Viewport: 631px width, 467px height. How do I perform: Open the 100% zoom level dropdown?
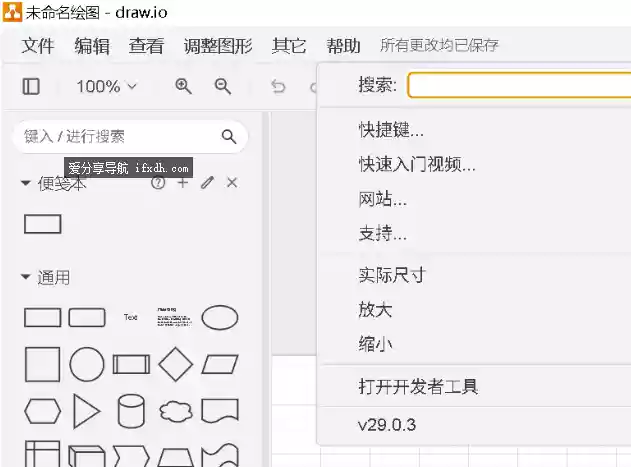[x=107, y=86]
